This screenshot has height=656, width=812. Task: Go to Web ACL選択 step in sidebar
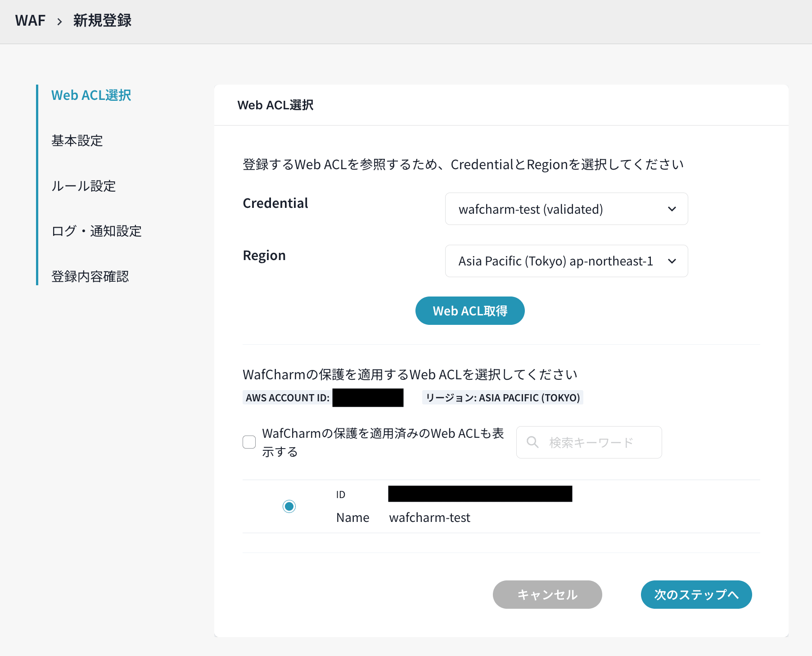91,95
